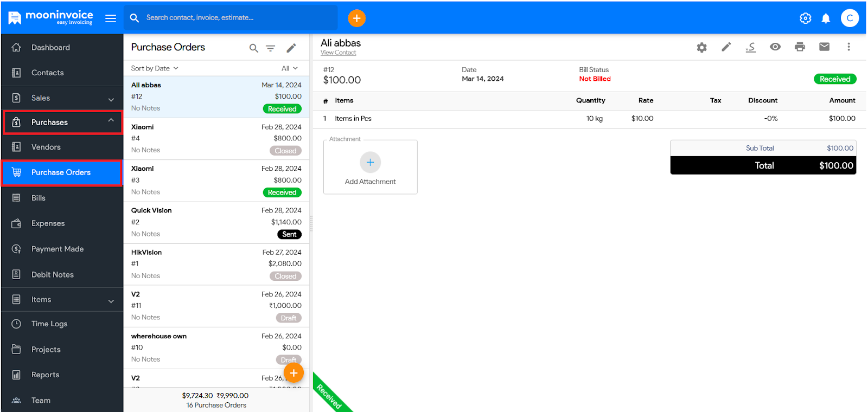This screenshot has width=868, height=412.
Task: Edit purchase order #12 pencil icon
Action: (726, 47)
